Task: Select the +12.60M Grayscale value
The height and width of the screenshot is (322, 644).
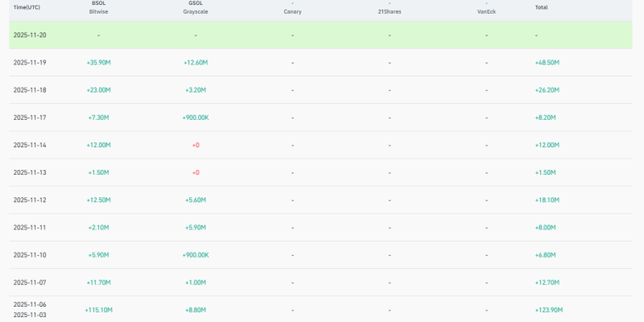Action: pyautogui.click(x=195, y=63)
